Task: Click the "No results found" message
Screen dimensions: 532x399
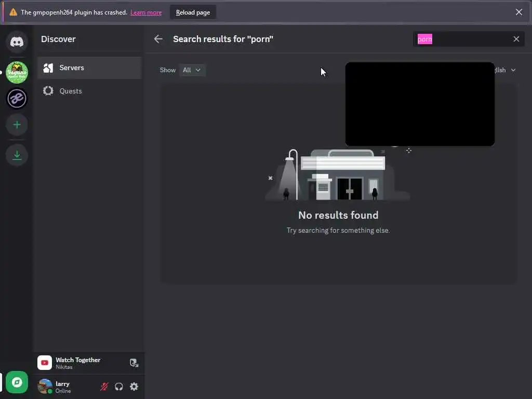Action: (338, 215)
